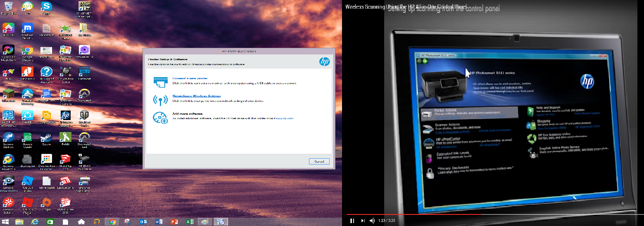Click the wireless antenna icon in dialog
Screen dimensions: 644x226
point(160,99)
